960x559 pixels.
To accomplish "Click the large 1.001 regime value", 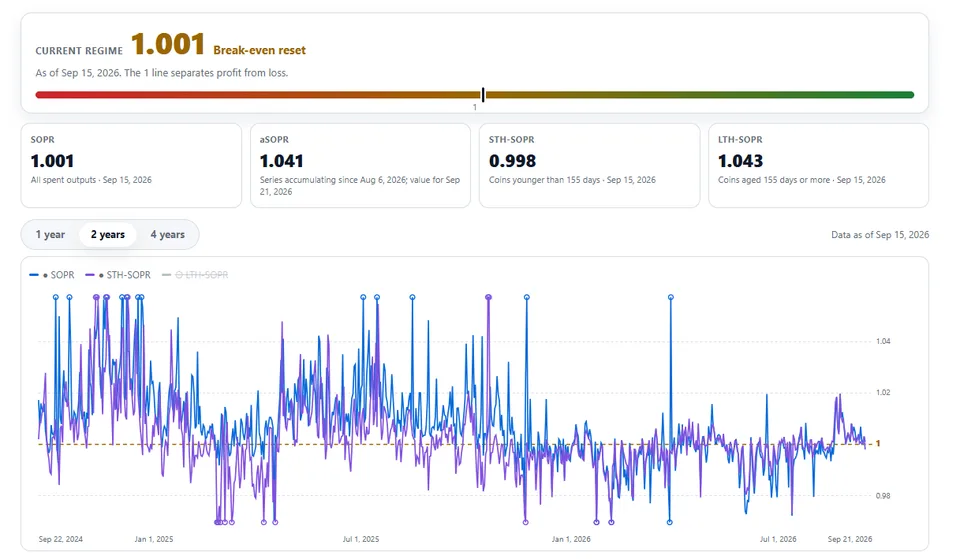I will point(168,44).
